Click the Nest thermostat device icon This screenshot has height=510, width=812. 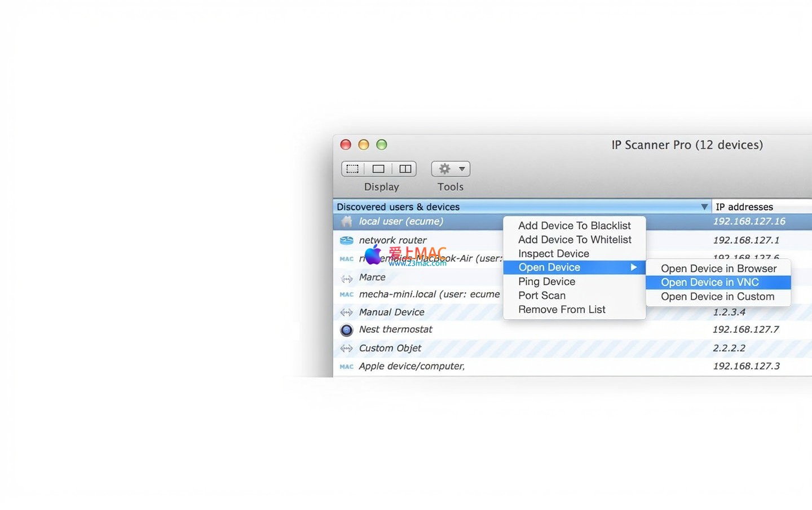[x=347, y=330]
